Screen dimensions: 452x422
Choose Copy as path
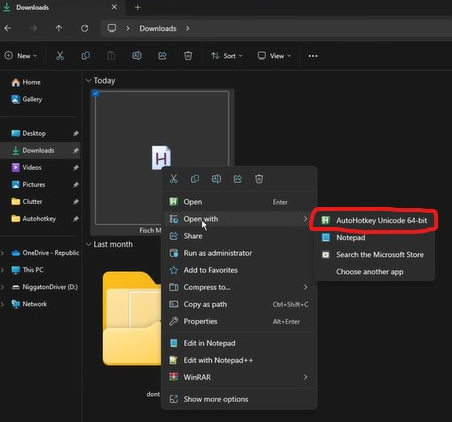click(x=239, y=304)
